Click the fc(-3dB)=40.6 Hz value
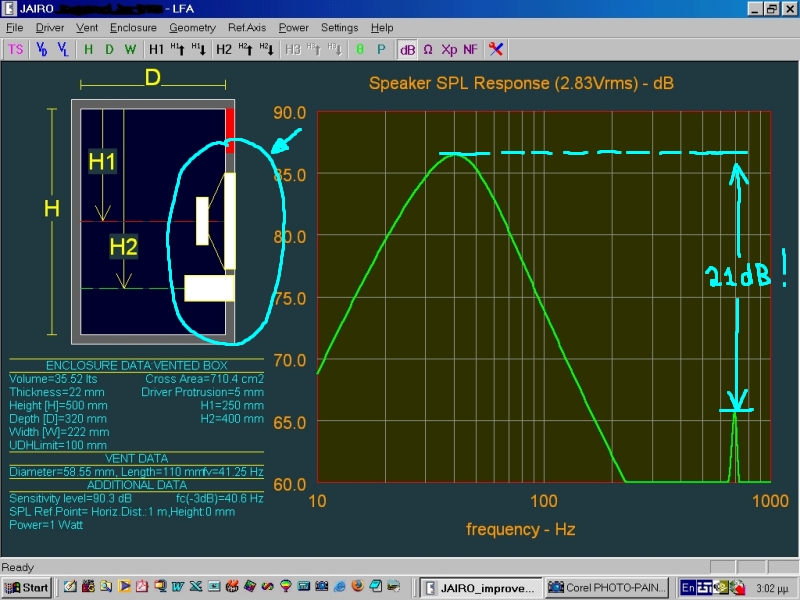The height and width of the screenshot is (600, 800). tap(219, 498)
